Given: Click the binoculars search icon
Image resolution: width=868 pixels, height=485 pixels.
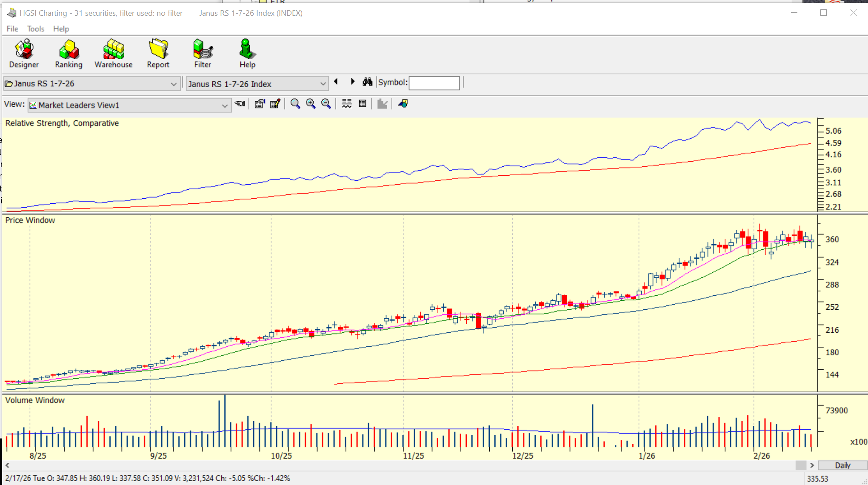Looking at the screenshot, I should tap(368, 82).
